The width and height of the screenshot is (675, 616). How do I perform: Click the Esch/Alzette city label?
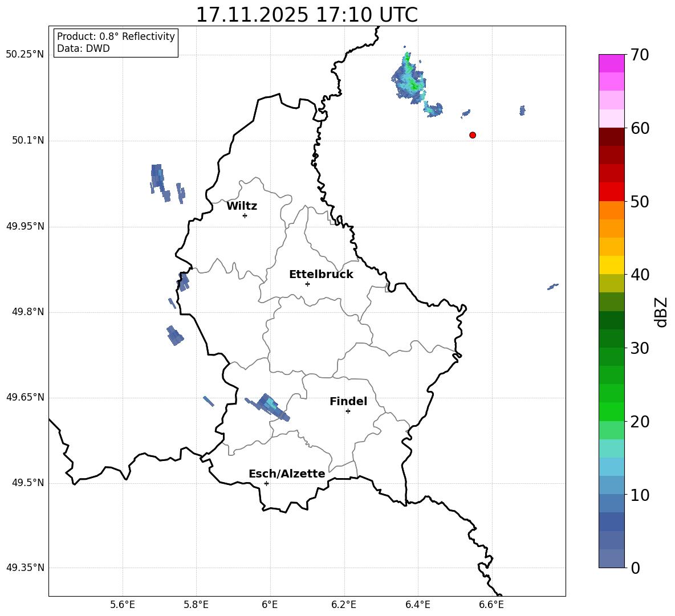point(287,474)
